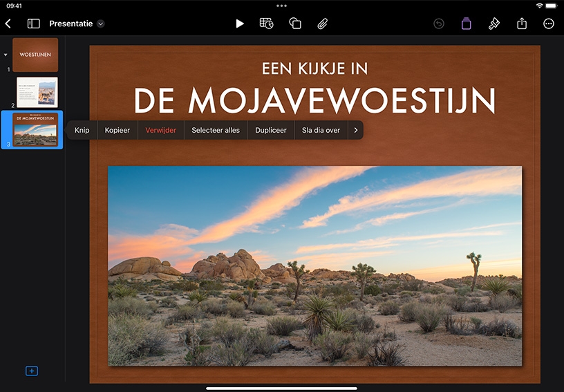Image resolution: width=564 pixels, height=392 pixels.
Task: Choose Kopieer in the context menu
Action: pyautogui.click(x=117, y=130)
